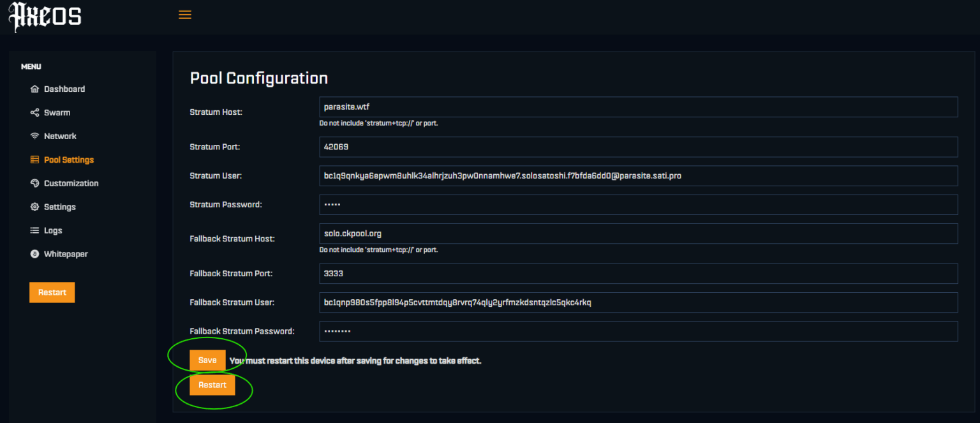
Task: Focus the Fallback Stratum Password field
Action: point(639,332)
